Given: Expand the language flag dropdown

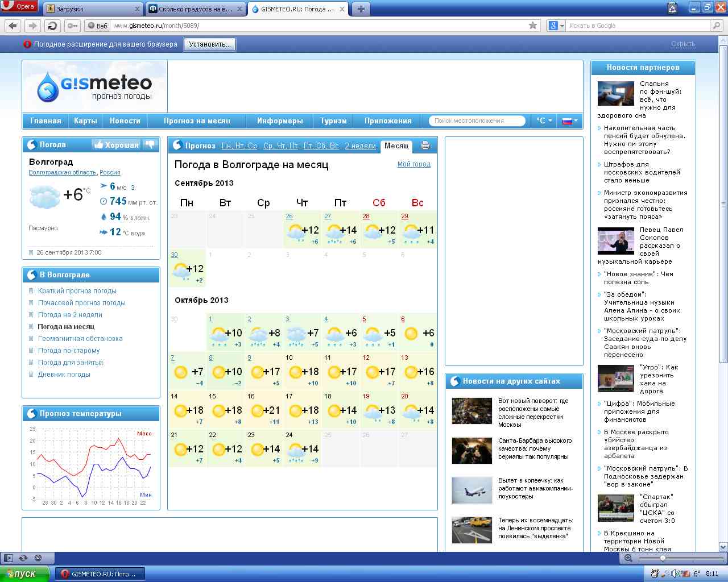Looking at the screenshot, I should coord(569,120).
